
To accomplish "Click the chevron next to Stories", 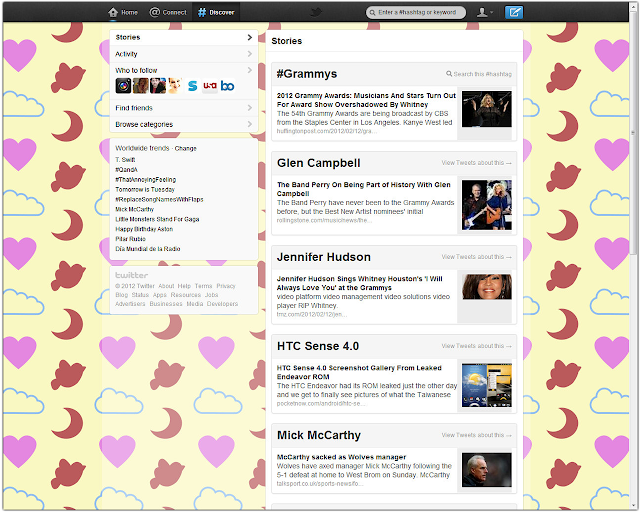I will pyautogui.click(x=250, y=37).
